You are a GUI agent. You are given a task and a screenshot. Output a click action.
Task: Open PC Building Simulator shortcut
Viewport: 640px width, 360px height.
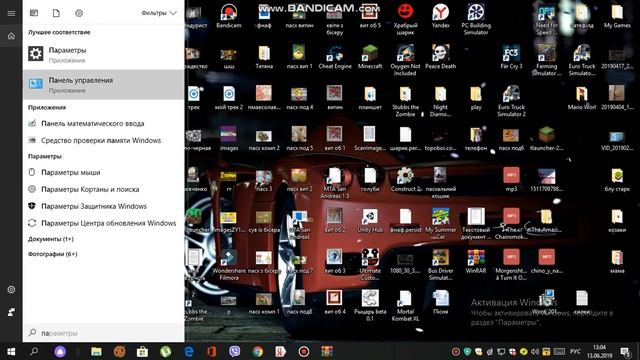476,19
